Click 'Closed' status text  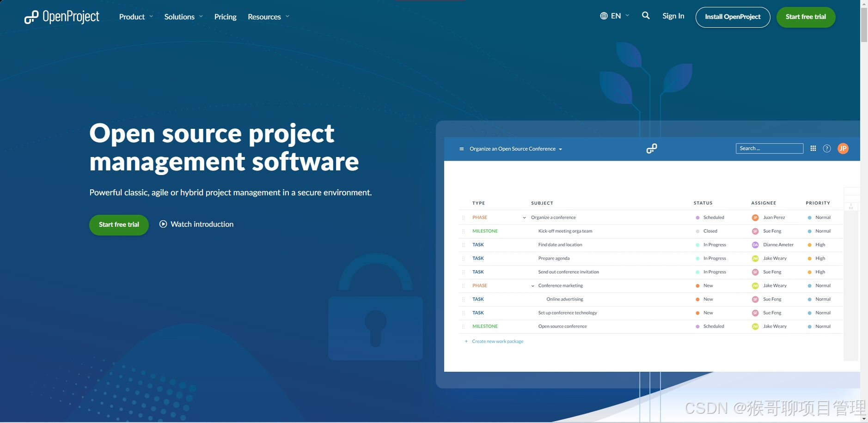[710, 231]
